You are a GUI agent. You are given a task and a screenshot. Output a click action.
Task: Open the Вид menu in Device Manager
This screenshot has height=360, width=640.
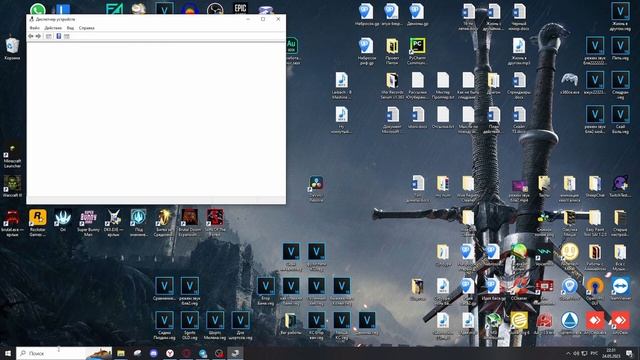(x=70, y=28)
